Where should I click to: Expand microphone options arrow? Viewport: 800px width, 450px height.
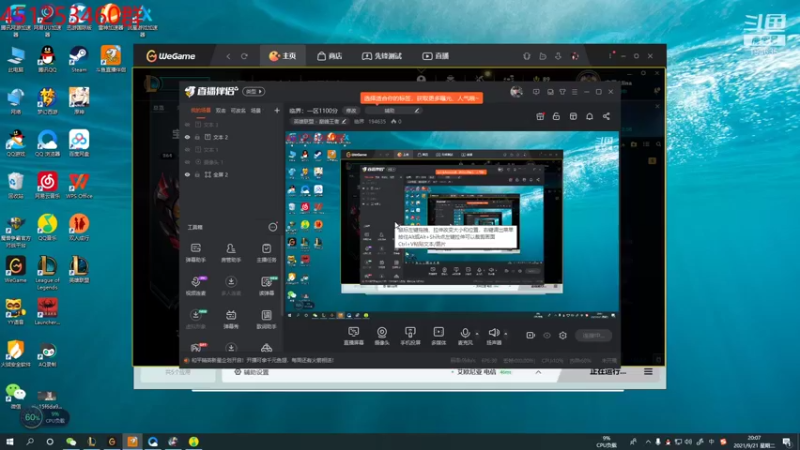477,334
